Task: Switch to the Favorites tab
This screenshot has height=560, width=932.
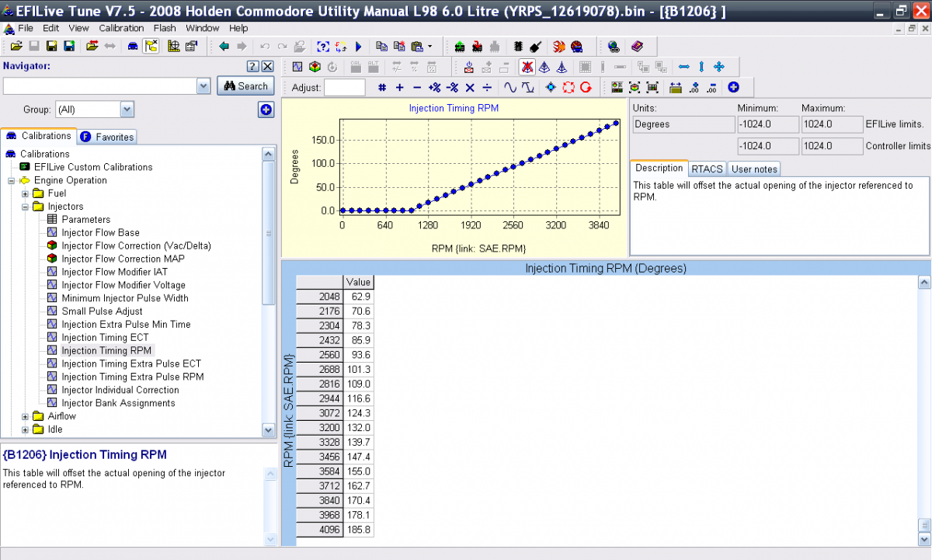Action: click(107, 137)
